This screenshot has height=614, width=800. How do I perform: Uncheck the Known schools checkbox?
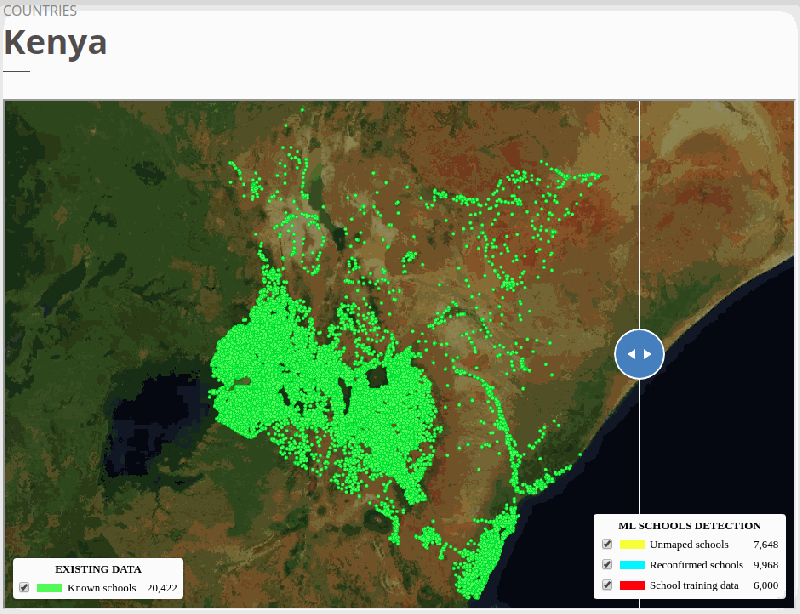click(x=24, y=587)
